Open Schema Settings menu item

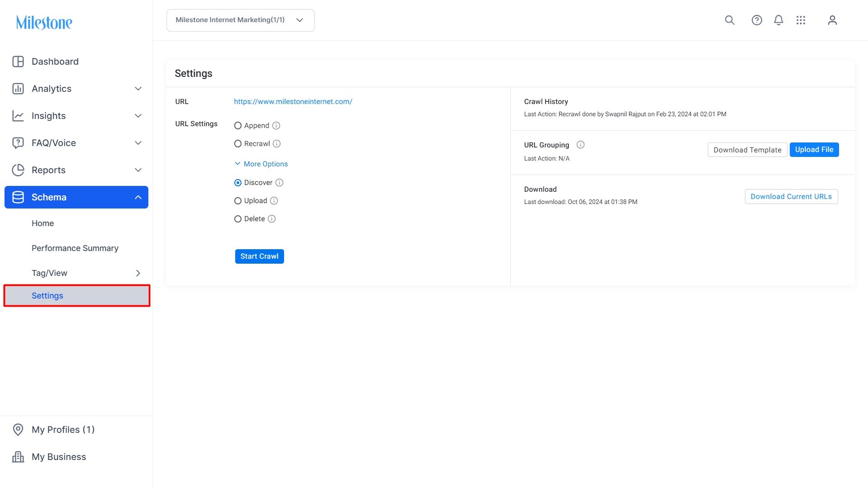point(76,296)
